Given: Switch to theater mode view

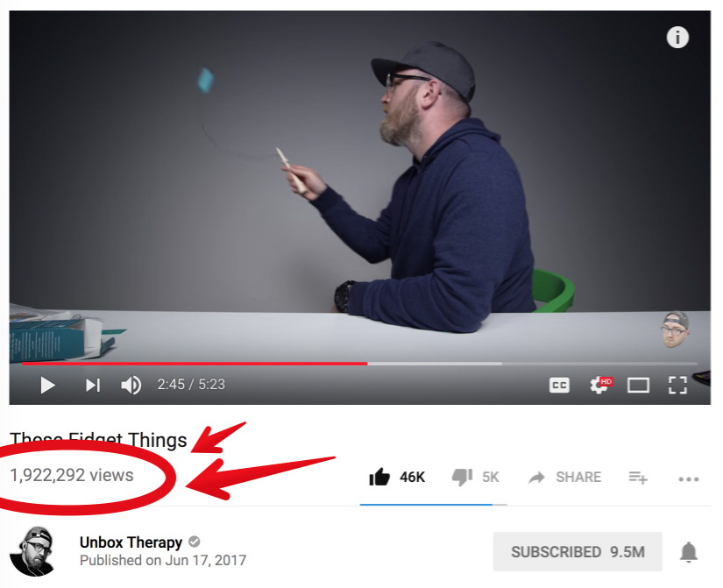Looking at the screenshot, I should pos(638,386).
